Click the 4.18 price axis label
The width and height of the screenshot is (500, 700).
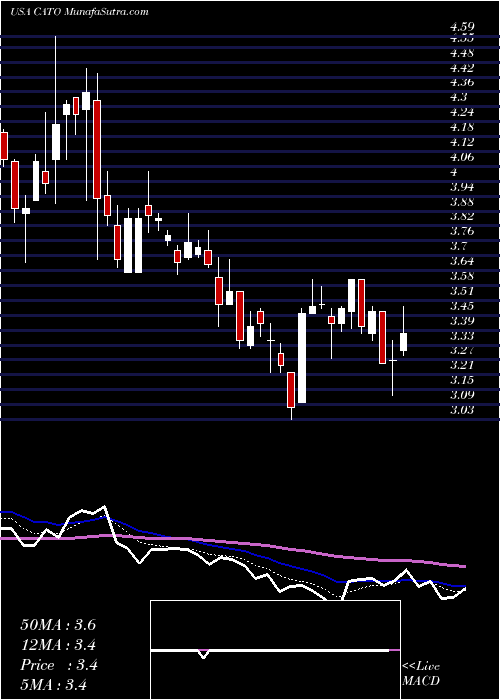pyautogui.click(x=462, y=127)
